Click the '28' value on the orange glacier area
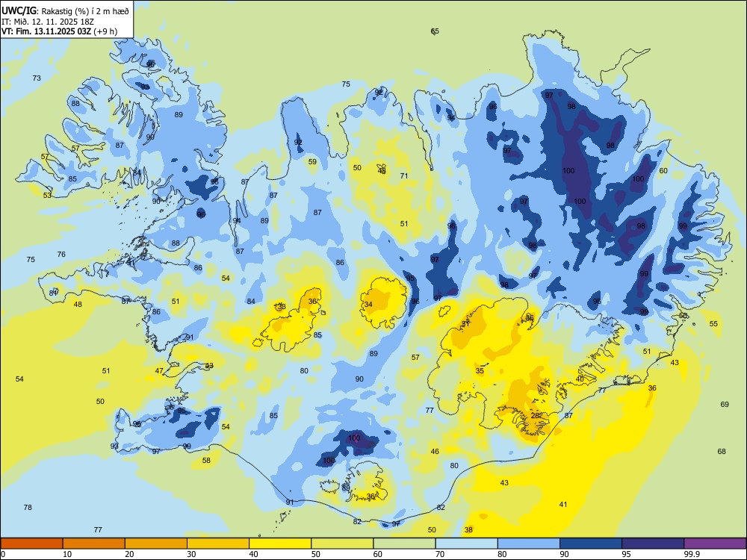747x560 pixels. (535, 415)
